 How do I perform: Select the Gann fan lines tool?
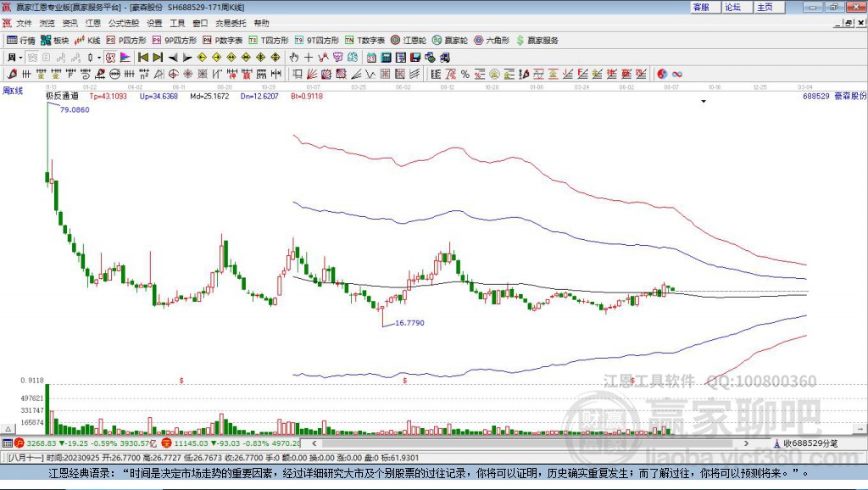click(x=312, y=74)
